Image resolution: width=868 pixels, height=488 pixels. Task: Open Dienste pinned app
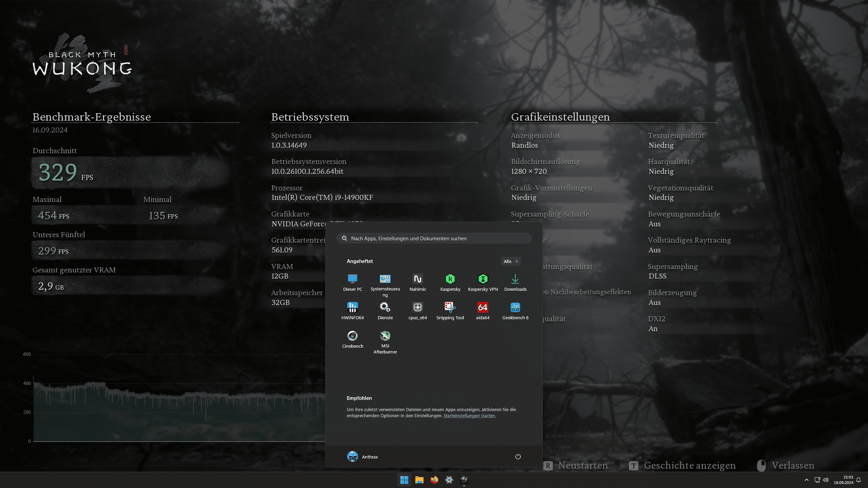coord(385,311)
